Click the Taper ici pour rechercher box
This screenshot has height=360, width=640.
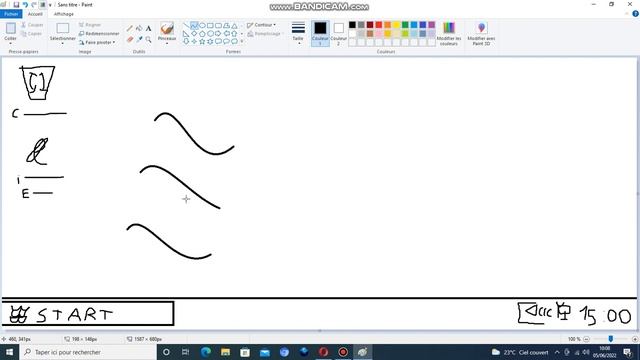(x=88, y=352)
